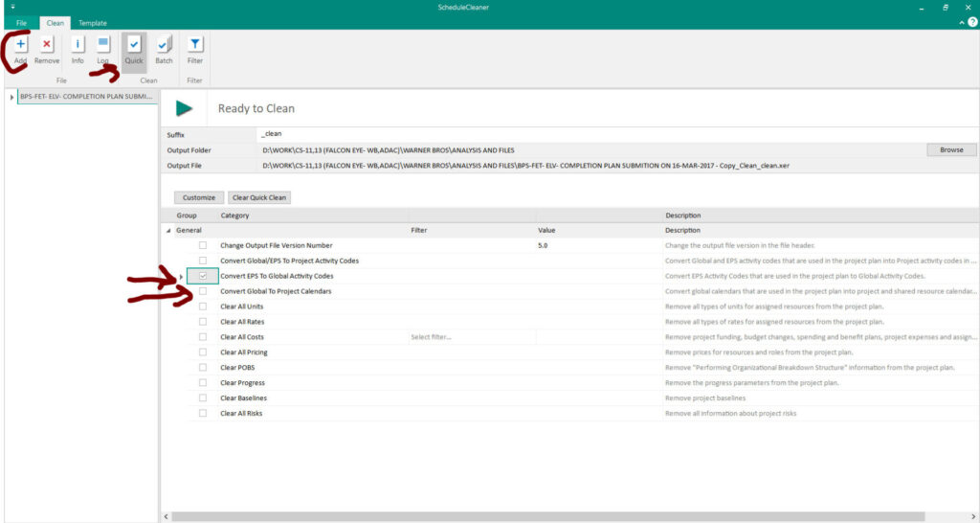Open the quick access menu in title bar
Screen dimensions: 980x523
click(x=12, y=7)
